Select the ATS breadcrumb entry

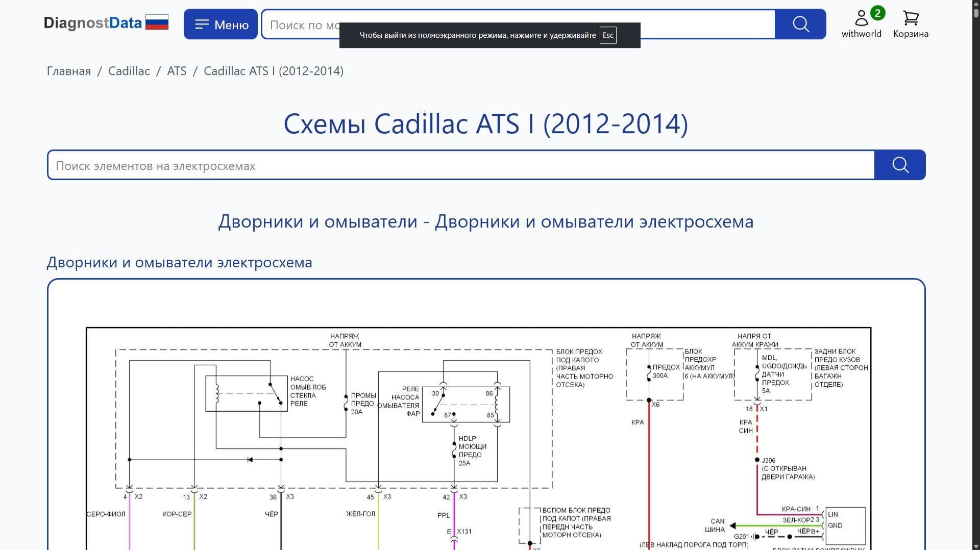177,71
